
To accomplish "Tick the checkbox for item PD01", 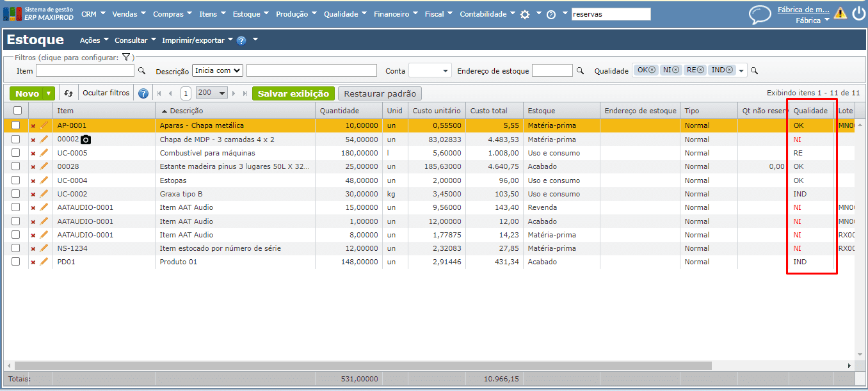I will (16, 262).
